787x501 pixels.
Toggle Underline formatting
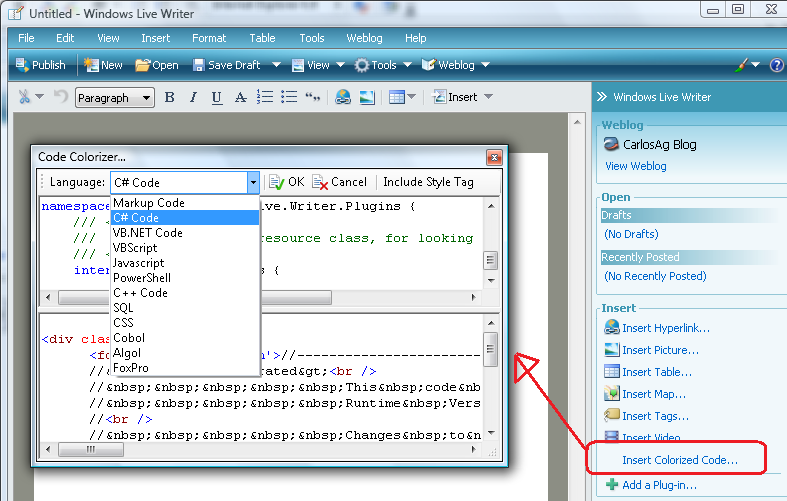[x=216, y=97]
